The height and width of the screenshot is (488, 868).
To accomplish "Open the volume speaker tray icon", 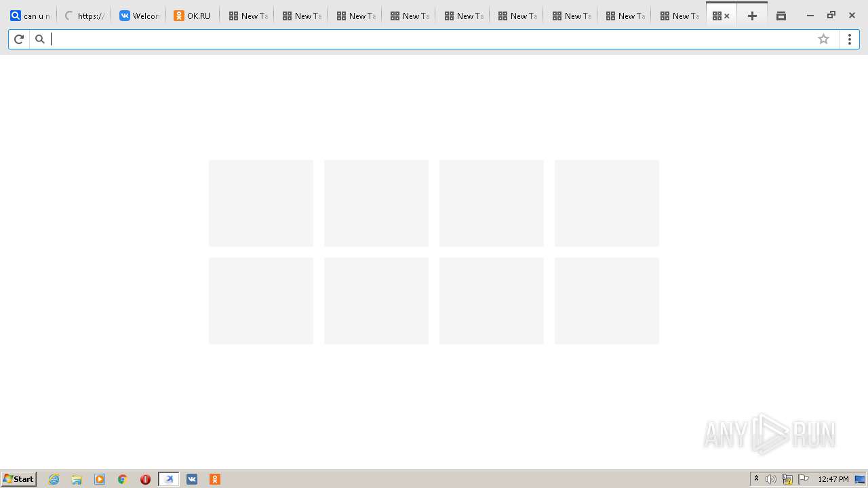I will 771,479.
